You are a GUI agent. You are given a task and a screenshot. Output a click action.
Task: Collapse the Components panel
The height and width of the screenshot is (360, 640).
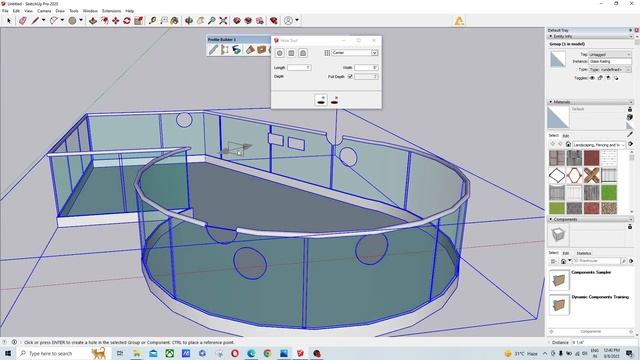tap(551, 219)
